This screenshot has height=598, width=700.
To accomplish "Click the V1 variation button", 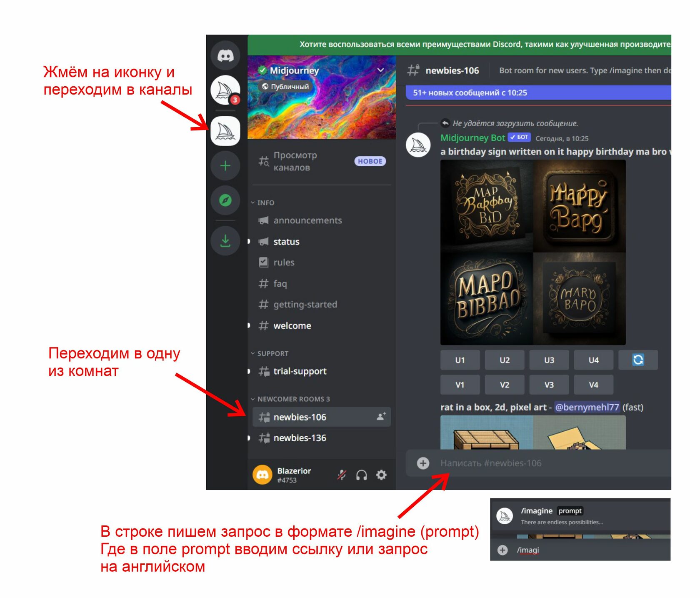I will tap(460, 385).
